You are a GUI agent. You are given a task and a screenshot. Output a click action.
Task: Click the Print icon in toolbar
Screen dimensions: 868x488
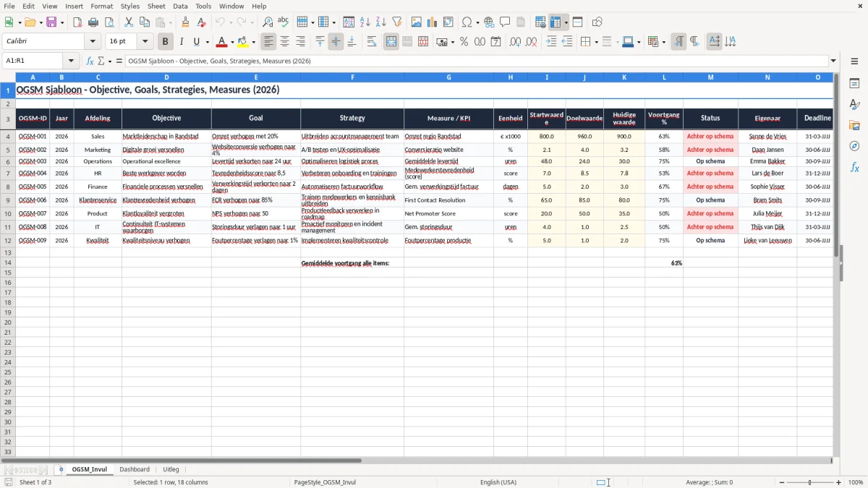coord(93,22)
